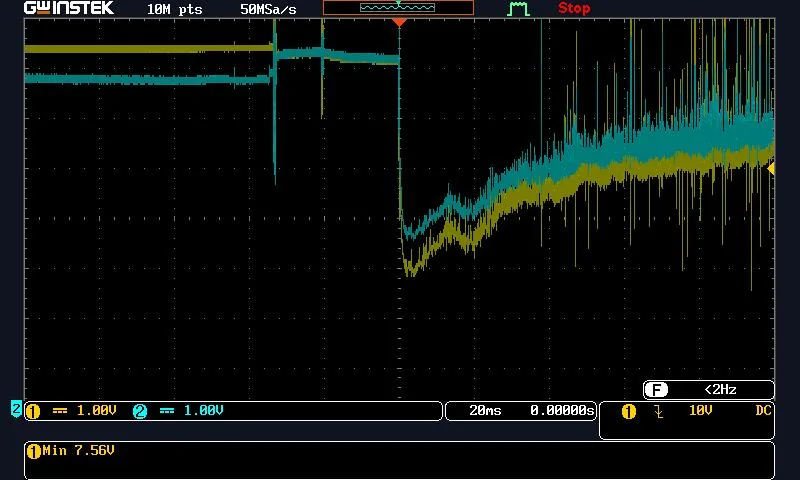This screenshot has width=800, height=480.
Task: Click the red Stop status indicator
Action: click(x=574, y=8)
